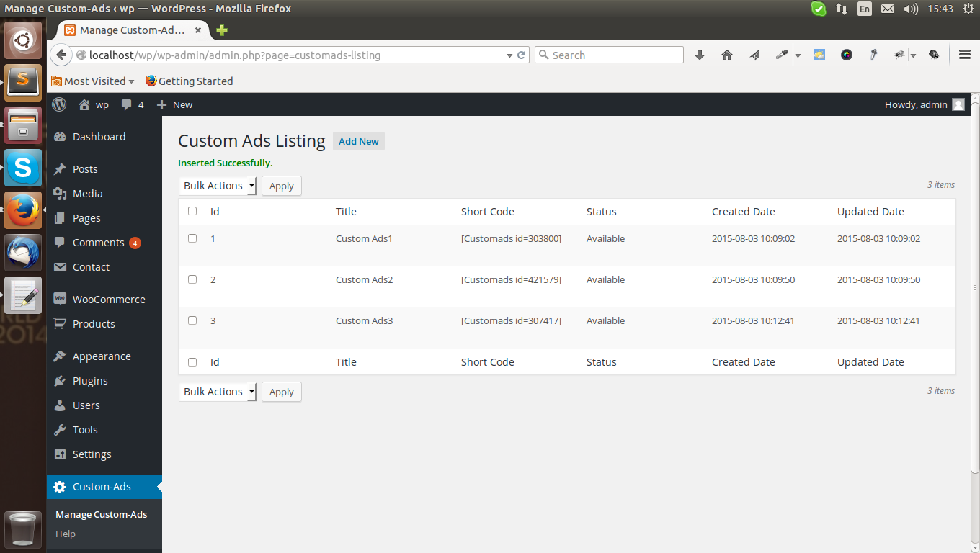Click the Contact envelope icon
The width and height of the screenshot is (980, 553).
[x=60, y=267]
